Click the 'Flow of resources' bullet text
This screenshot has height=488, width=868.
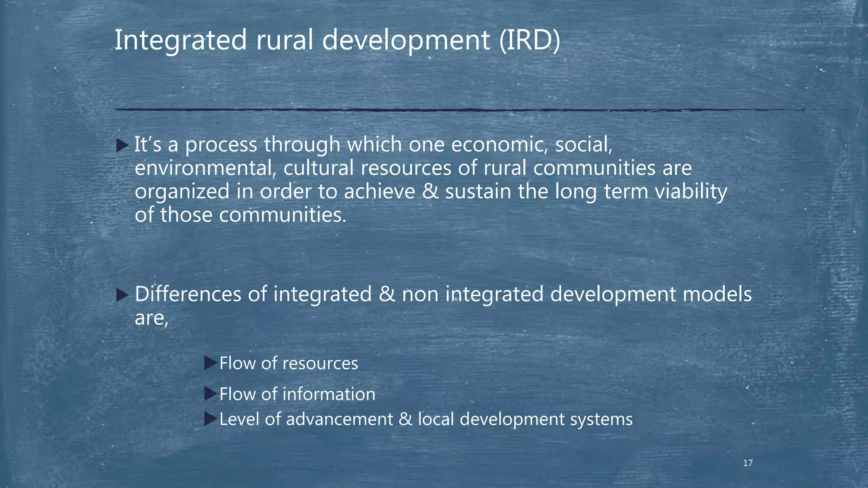click(289, 363)
